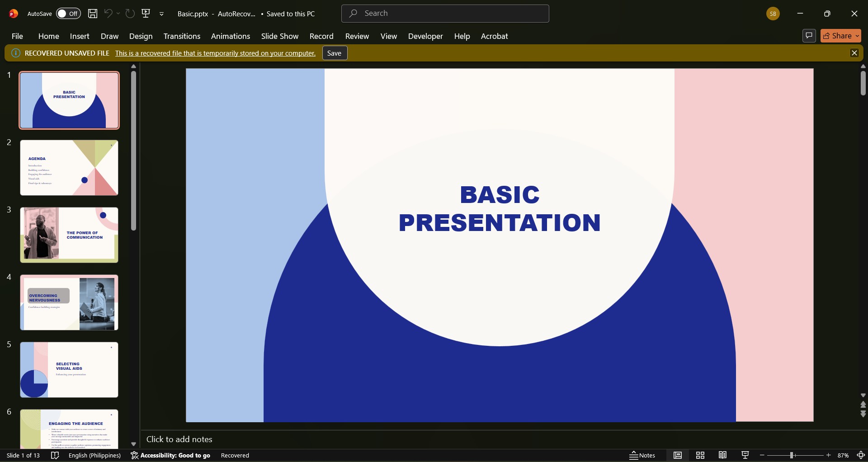Viewport: 868px width, 462px height.
Task: Open the Developer tab
Action: coord(425,36)
